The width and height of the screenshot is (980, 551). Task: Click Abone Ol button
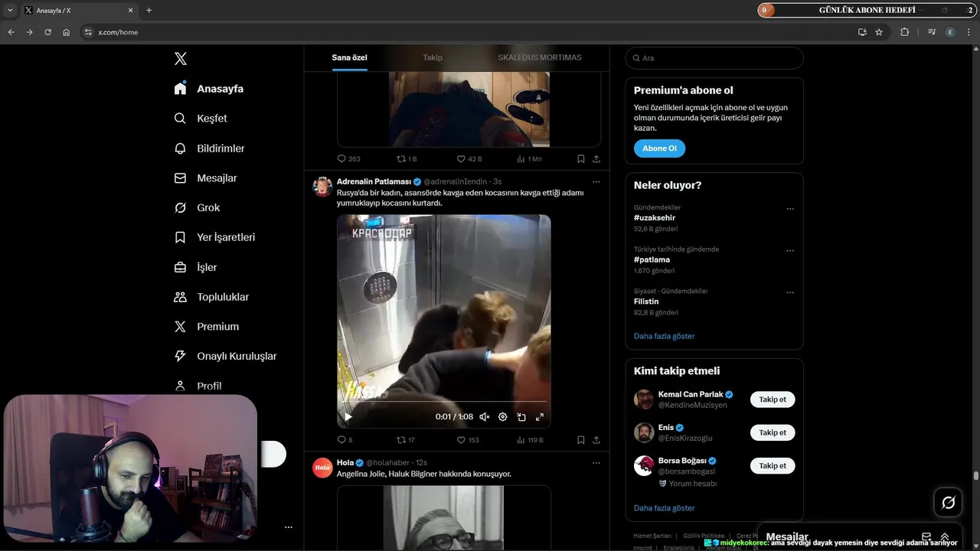coord(659,148)
